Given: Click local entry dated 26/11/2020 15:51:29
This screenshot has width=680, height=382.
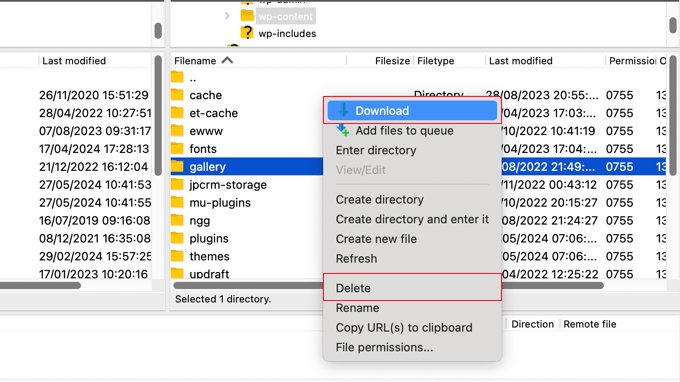Looking at the screenshot, I should click(94, 95).
